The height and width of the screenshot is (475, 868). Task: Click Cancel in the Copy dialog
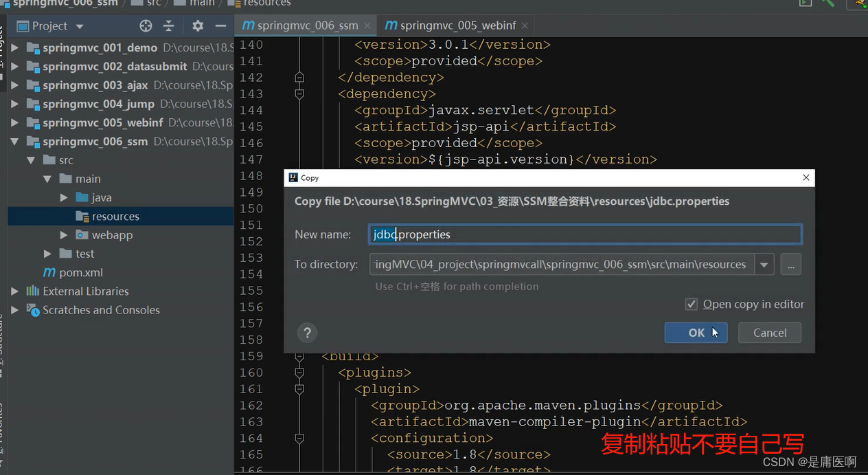770,333
